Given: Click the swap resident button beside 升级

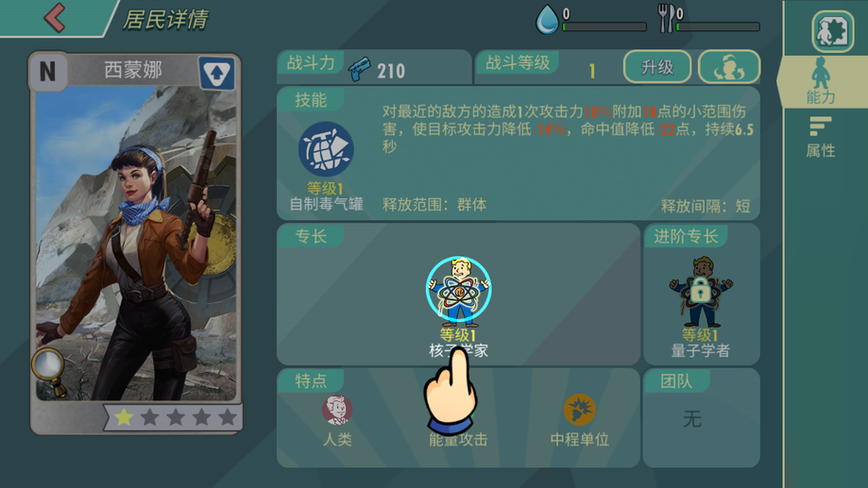Looking at the screenshot, I should [x=729, y=67].
